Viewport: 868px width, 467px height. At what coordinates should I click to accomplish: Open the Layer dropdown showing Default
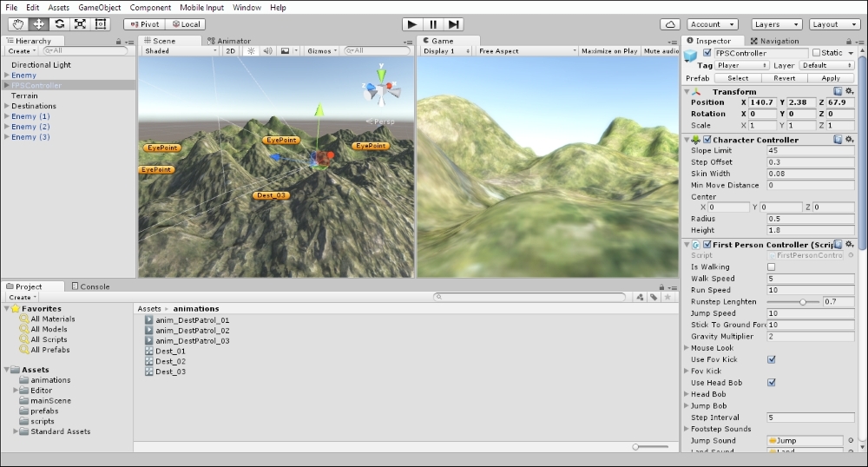[x=826, y=65]
